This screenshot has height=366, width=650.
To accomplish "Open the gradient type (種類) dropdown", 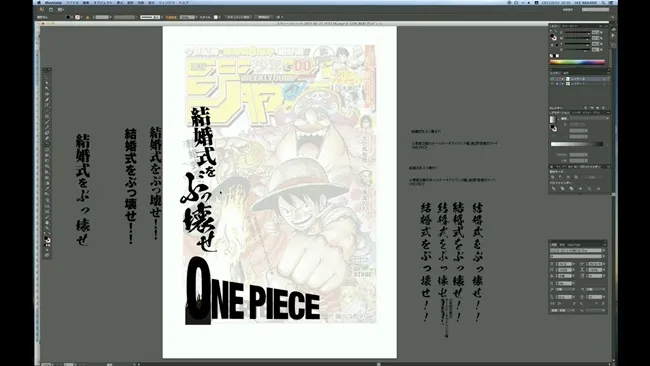I will [589, 118].
